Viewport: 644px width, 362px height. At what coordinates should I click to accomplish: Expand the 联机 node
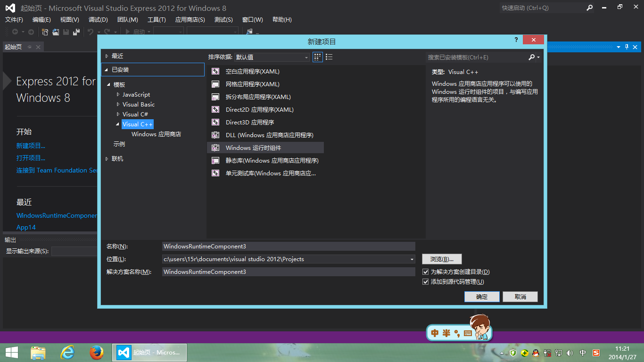[x=107, y=159]
